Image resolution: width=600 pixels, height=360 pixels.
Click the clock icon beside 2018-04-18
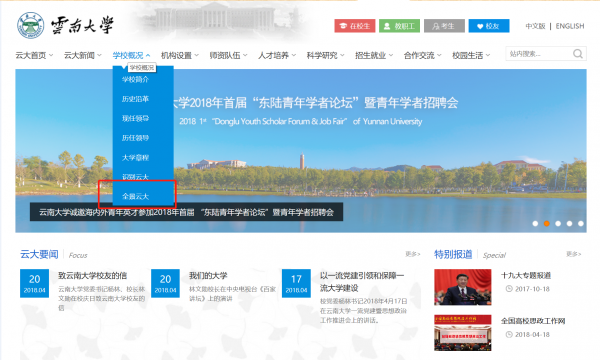[x=509, y=334]
